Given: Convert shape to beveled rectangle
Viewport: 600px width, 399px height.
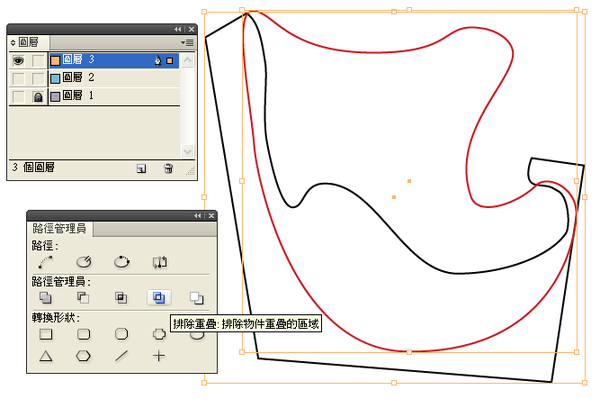Looking at the screenshot, I should tap(122, 334).
